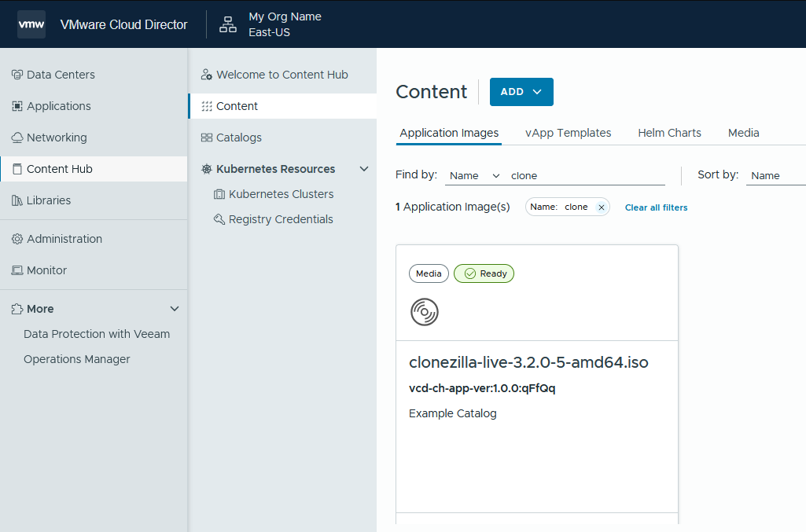The height and width of the screenshot is (532, 806).
Task: Click Example Catalog on the card
Action: tap(452, 413)
